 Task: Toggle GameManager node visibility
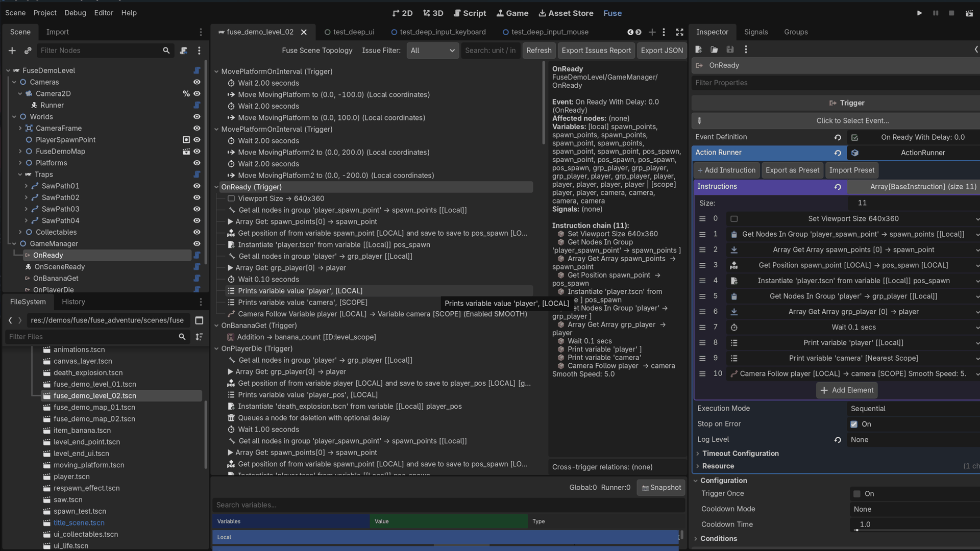[x=197, y=244]
